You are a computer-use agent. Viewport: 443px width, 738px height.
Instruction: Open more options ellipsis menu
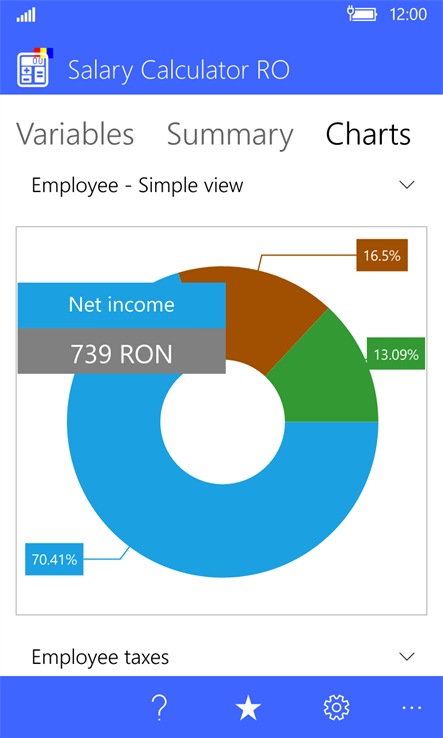(412, 707)
